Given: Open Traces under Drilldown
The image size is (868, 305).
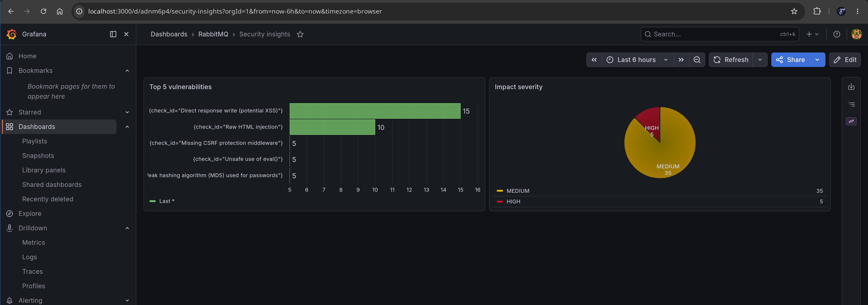Looking at the screenshot, I should pyautogui.click(x=32, y=271).
